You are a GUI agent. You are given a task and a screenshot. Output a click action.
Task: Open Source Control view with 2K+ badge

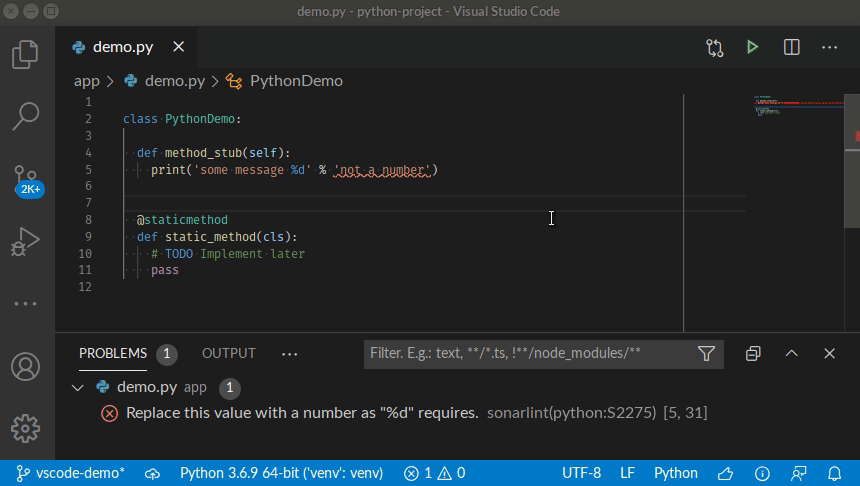(26, 181)
